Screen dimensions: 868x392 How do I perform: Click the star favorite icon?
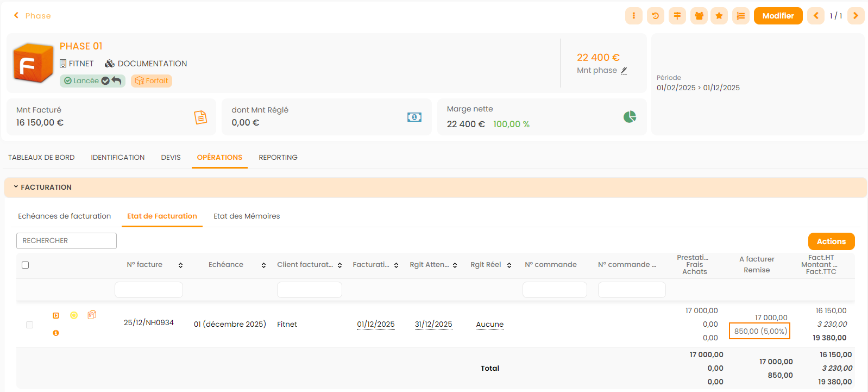click(x=719, y=16)
